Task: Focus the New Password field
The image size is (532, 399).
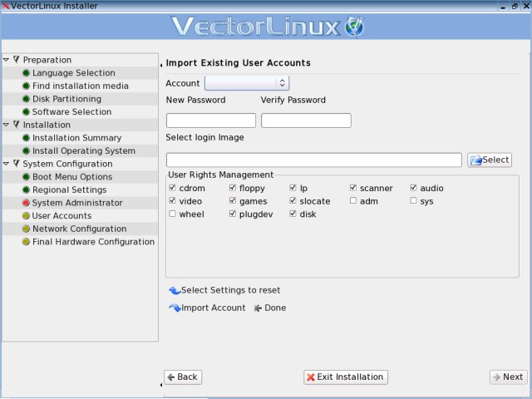Action: coord(211,121)
